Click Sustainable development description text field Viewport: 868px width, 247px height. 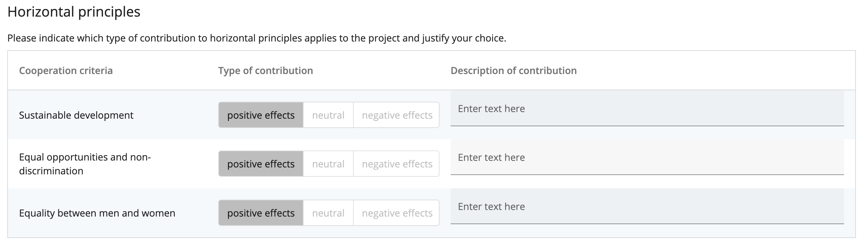(x=647, y=109)
